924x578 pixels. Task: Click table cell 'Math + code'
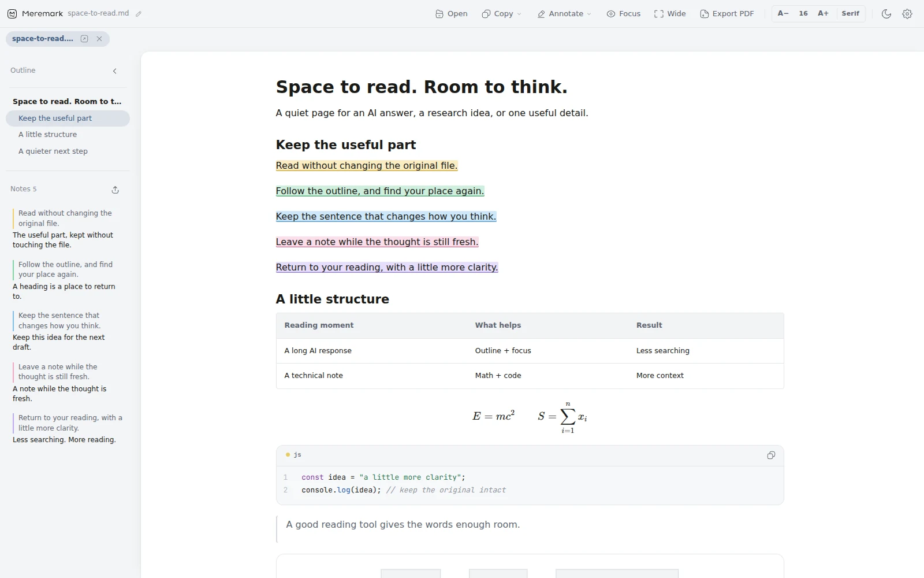(x=498, y=376)
